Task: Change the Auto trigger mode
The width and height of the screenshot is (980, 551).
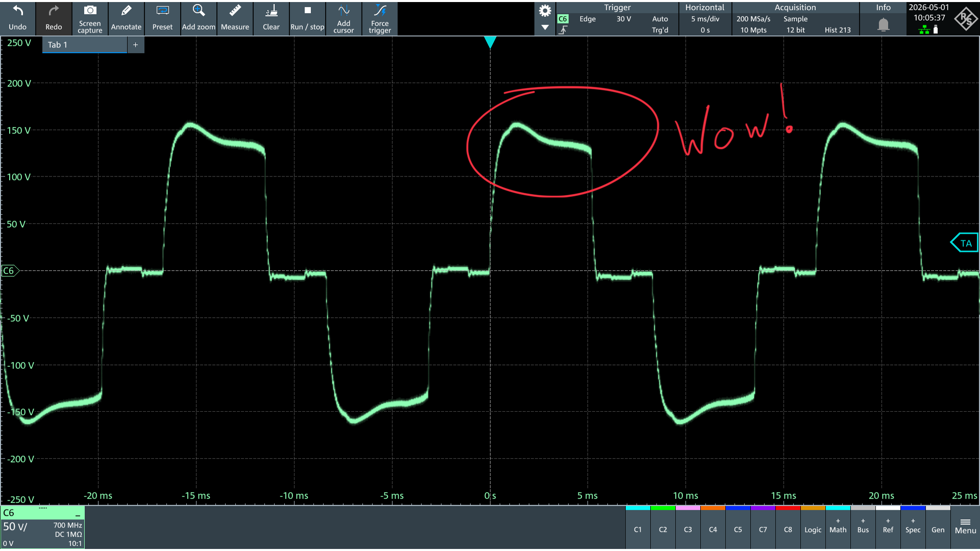Action: [x=660, y=19]
